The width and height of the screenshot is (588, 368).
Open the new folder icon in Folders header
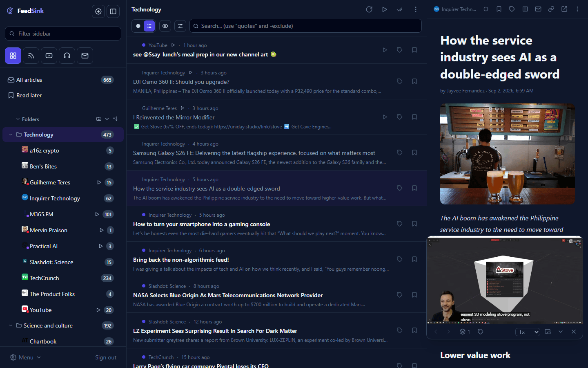coord(99,119)
